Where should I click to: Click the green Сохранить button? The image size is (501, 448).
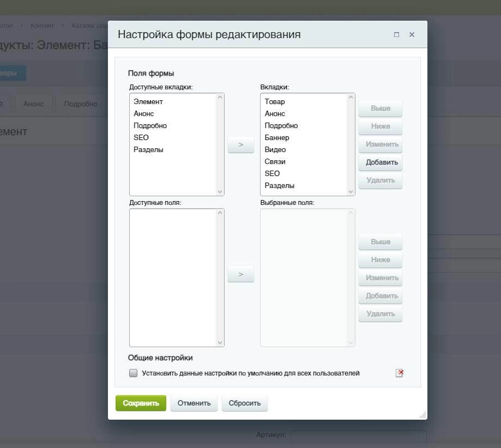click(141, 403)
